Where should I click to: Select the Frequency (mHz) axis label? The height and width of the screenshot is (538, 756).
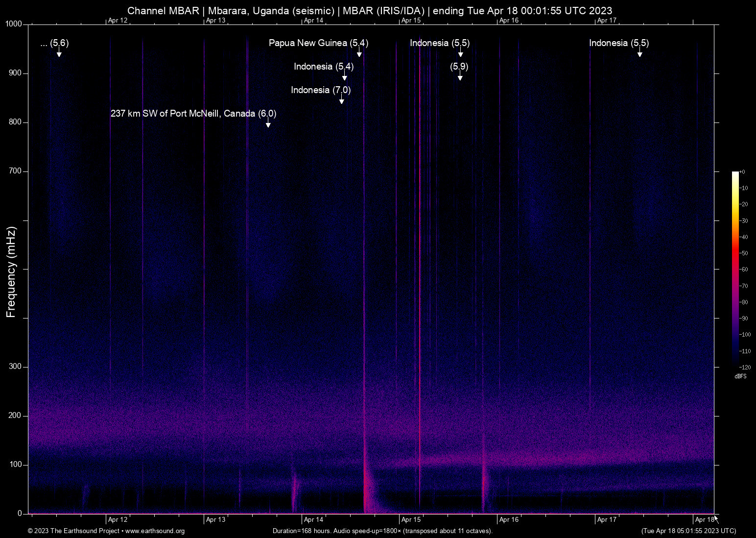(x=11, y=273)
